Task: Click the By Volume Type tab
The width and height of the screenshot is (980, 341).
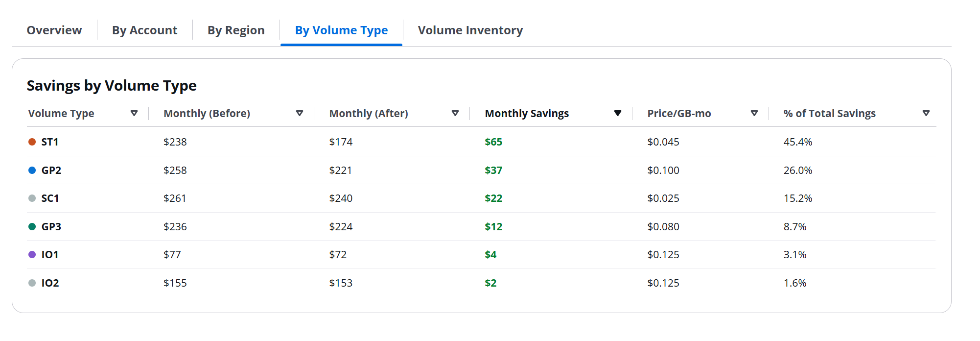Action: (341, 30)
